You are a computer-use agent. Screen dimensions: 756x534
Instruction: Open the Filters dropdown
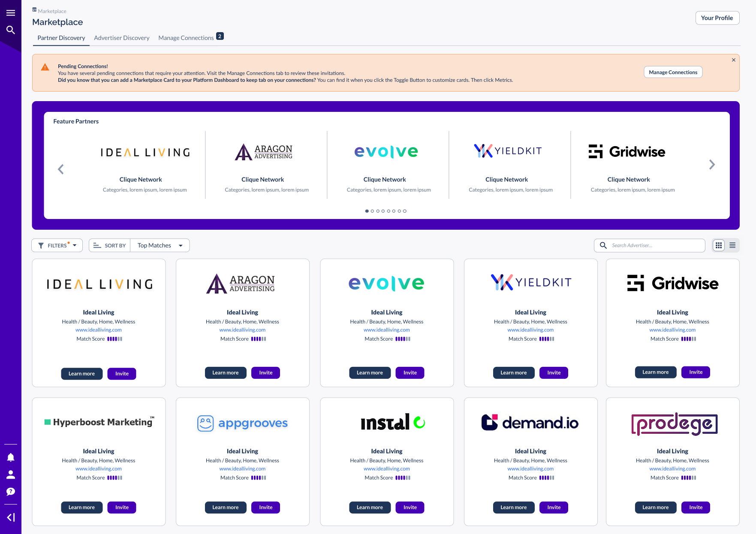click(x=57, y=245)
